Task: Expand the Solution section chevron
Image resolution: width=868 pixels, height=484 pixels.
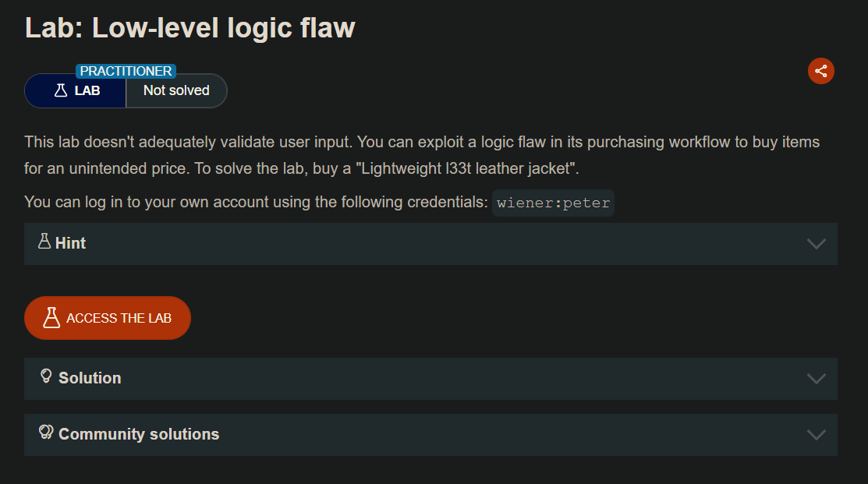Action: coord(816,379)
